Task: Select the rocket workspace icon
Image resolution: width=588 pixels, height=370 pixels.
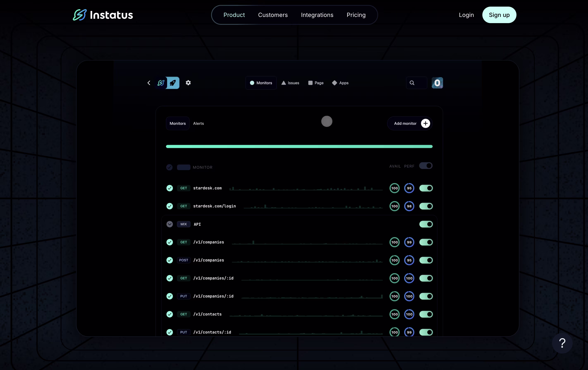Action: (x=173, y=83)
